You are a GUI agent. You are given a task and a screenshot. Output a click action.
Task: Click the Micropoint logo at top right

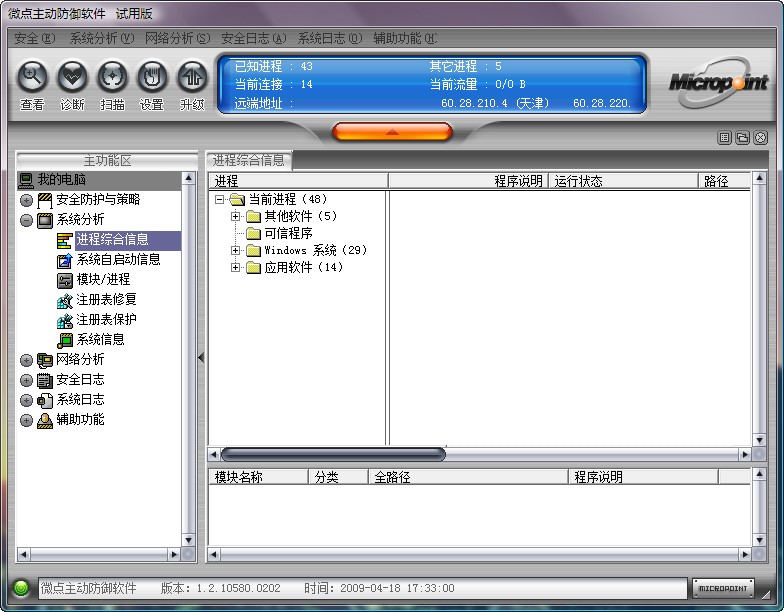[718, 82]
